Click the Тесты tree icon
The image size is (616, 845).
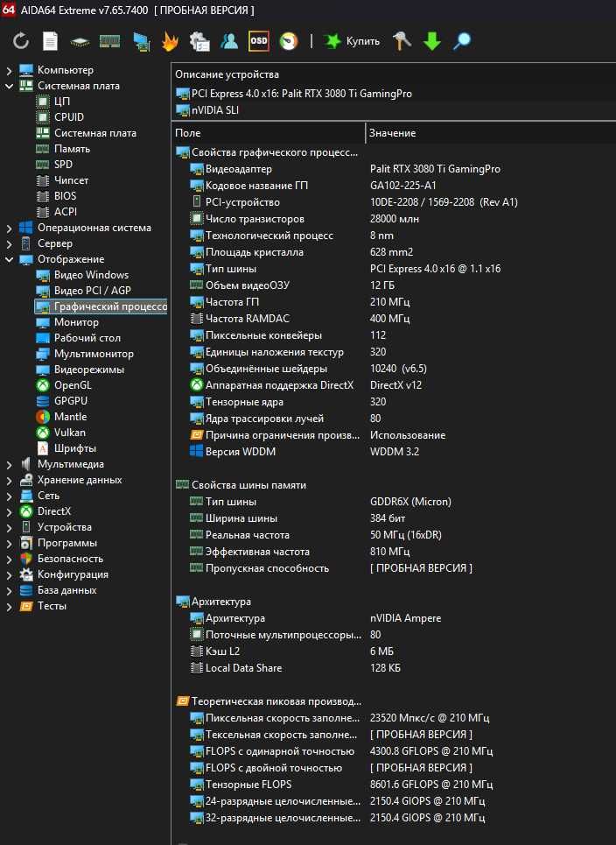click(26, 606)
